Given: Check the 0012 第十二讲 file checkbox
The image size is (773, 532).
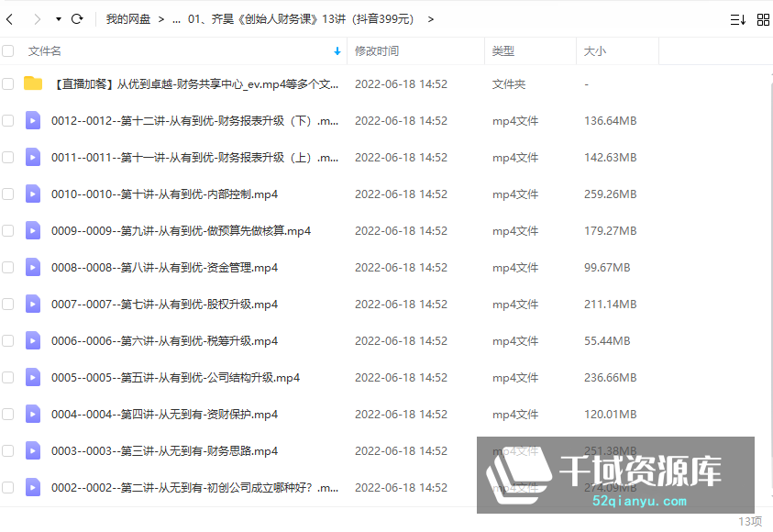Looking at the screenshot, I should pyautogui.click(x=8, y=120).
